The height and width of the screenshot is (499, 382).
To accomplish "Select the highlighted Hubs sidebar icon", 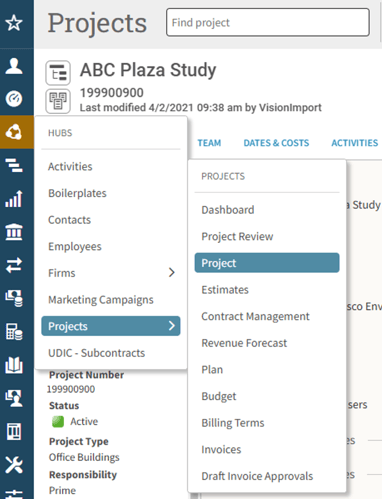I will pos(17,132).
